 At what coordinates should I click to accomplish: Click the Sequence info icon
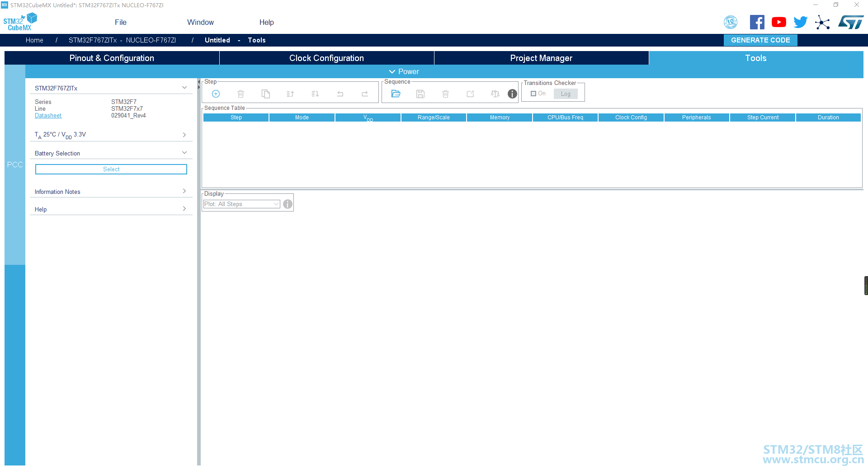click(x=512, y=94)
